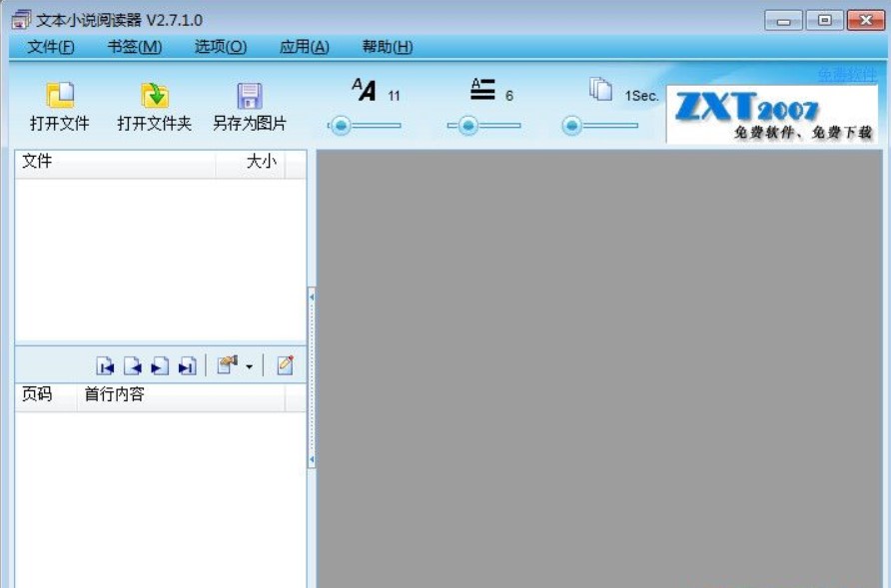Click the line spacing icon
The width and height of the screenshot is (891, 588).
(x=482, y=89)
